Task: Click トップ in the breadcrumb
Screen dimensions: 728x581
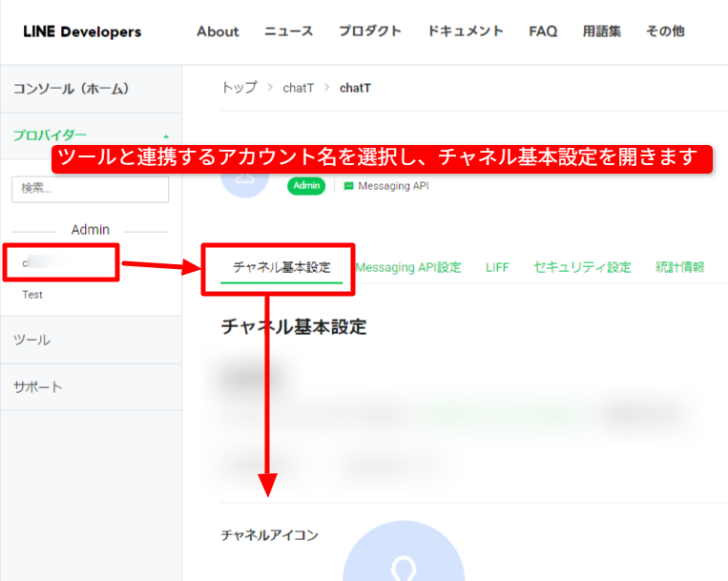Action: [239, 88]
